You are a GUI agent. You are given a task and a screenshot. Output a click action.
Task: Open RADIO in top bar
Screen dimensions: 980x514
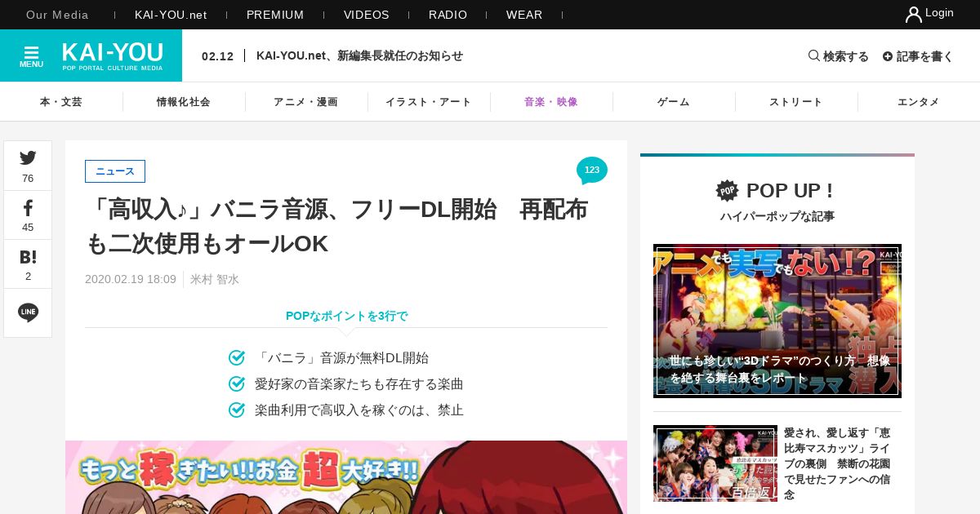click(448, 15)
